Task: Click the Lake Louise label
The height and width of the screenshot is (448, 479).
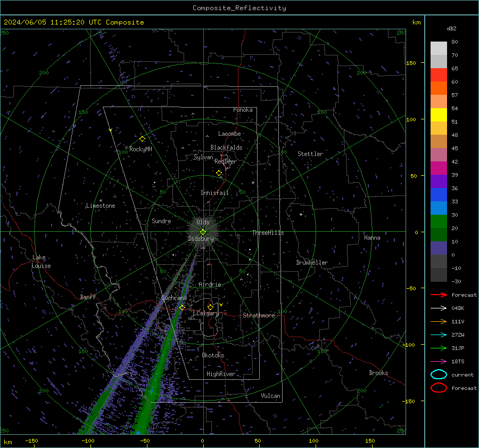Action: pyautogui.click(x=41, y=262)
